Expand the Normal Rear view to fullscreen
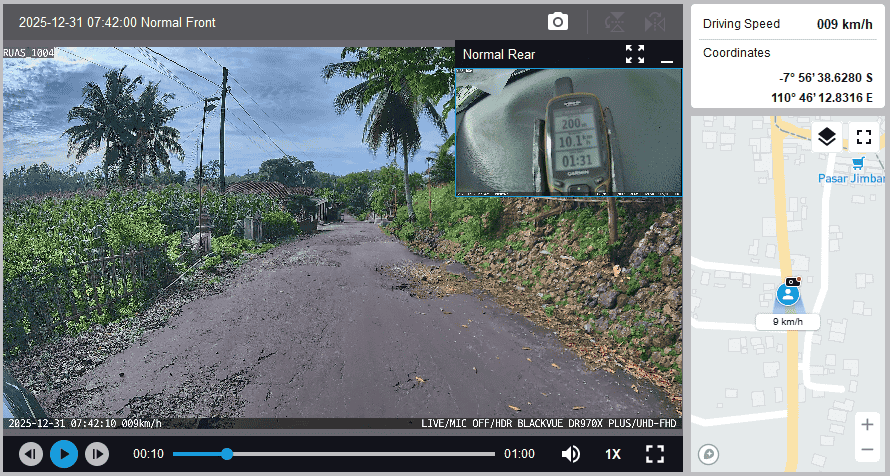 point(635,54)
